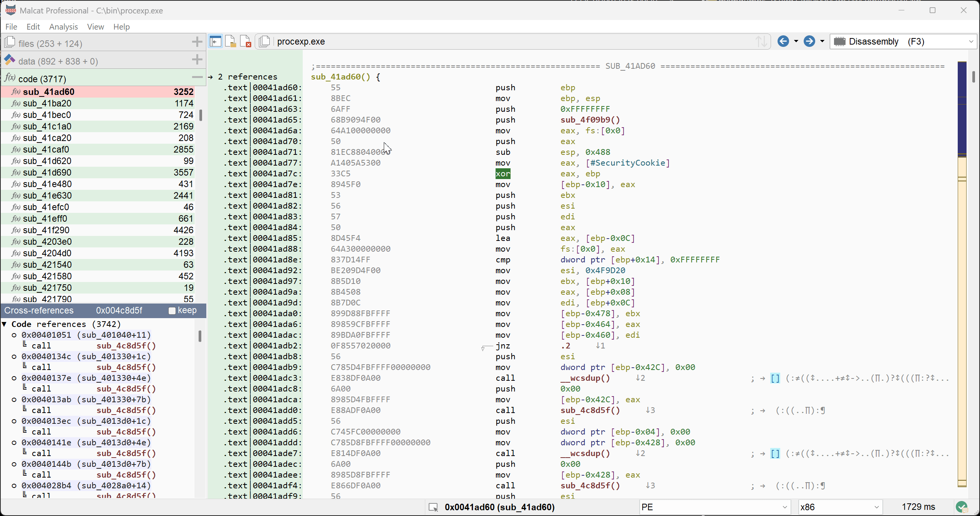Click the '1729 ms' status bar entry

click(x=918, y=507)
